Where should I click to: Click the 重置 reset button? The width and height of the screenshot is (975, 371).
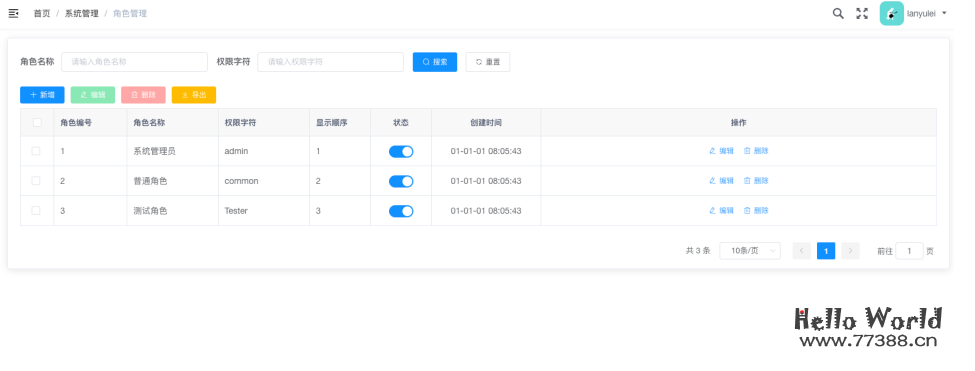(x=488, y=62)
